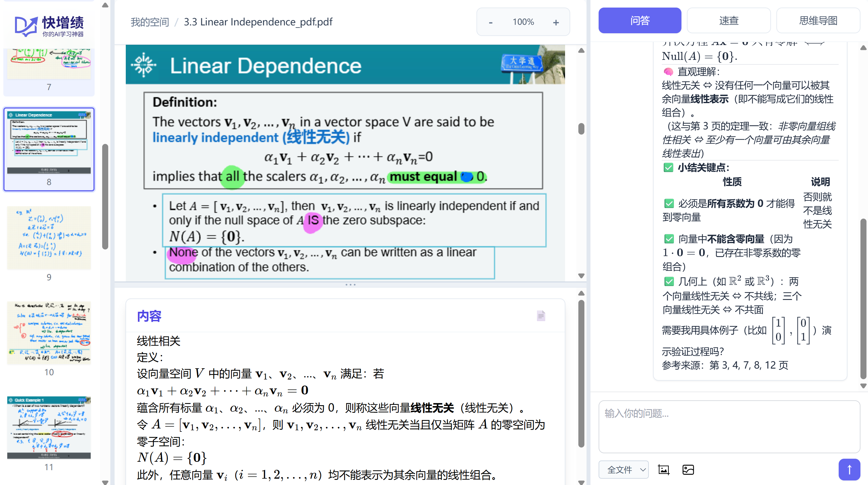Image resolution: width=868 pixels, height=485 pixels.
Task: Click the upload image icon
Action: [688, 470]
